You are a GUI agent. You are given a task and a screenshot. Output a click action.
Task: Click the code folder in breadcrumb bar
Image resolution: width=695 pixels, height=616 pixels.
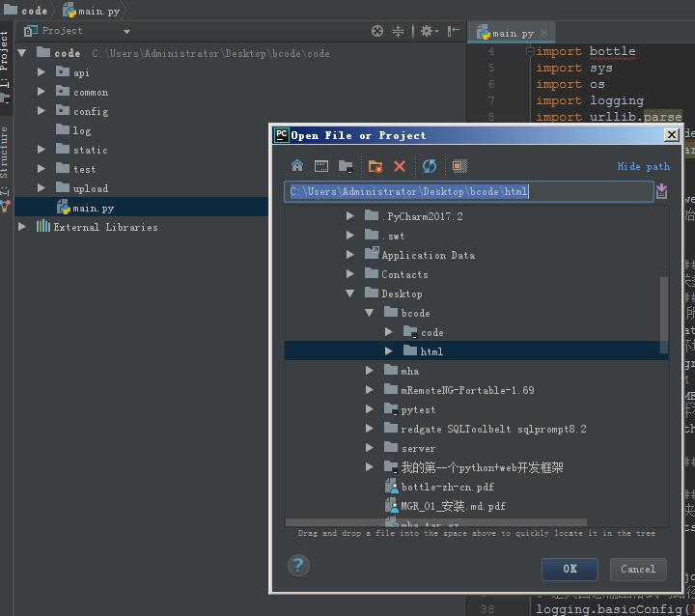[25, 11]
